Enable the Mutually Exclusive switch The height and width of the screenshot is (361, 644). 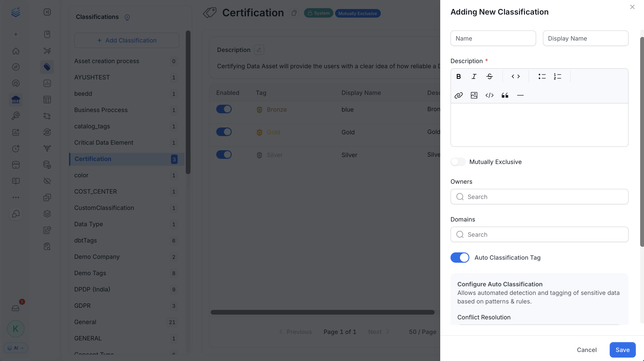(x=458, y=162)
